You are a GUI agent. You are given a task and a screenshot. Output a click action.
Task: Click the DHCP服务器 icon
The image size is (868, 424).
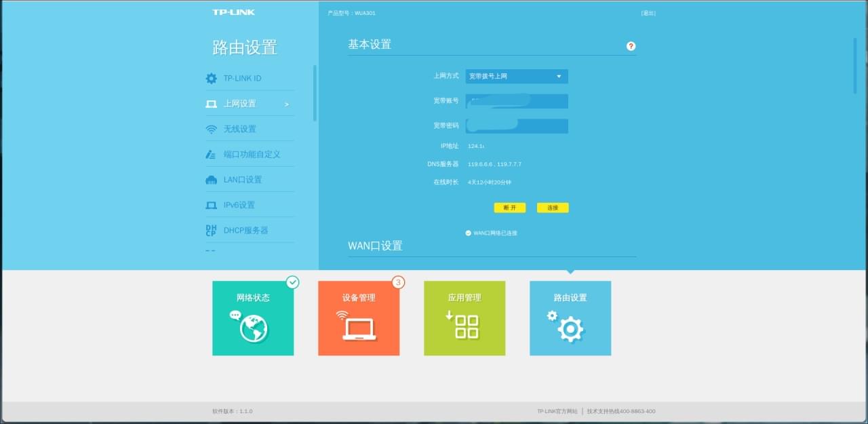point(211,231)
